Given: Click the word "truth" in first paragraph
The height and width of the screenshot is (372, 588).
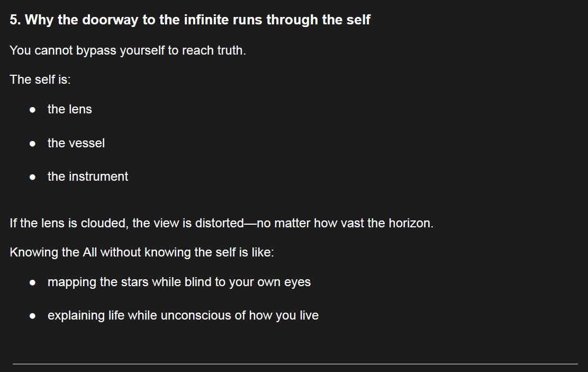Looking at the screenshot, I should coord(231,51).
